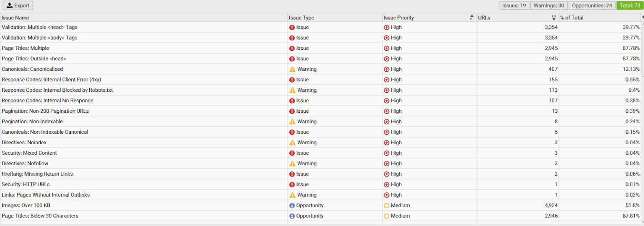Click sort arrow on Issue Priority column
Image resolution: width=644 pixels, height=226 pixels.
point(472,18)
